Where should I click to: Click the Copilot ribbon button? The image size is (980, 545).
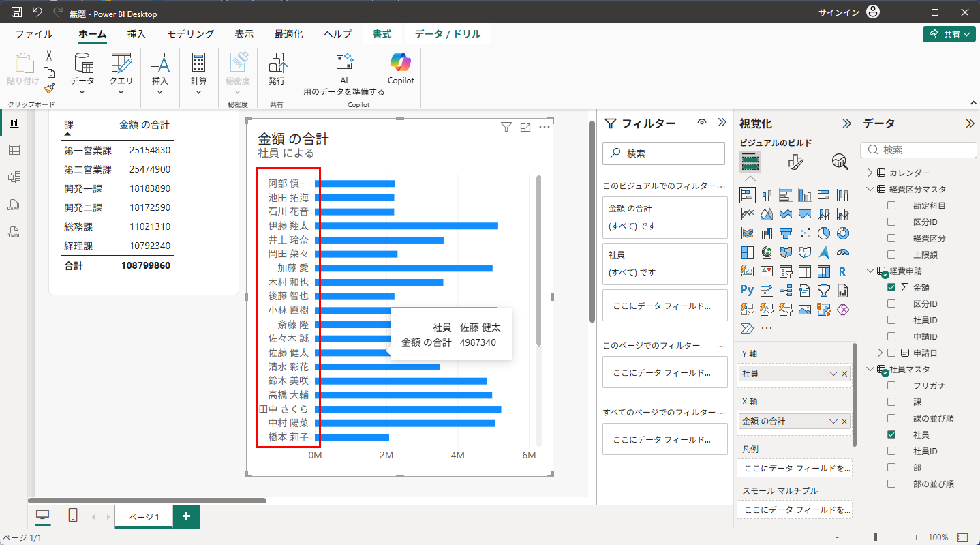[401, 68]
